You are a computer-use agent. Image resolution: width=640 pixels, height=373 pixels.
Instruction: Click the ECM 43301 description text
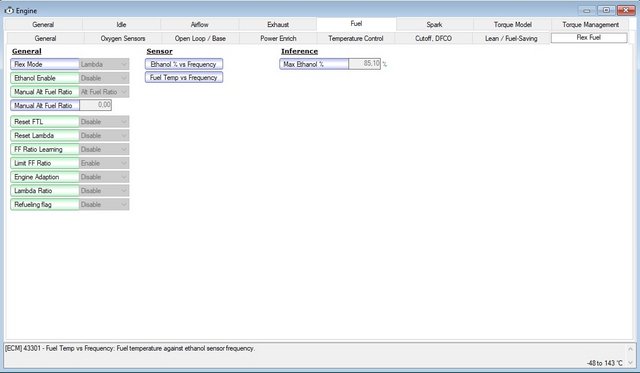(130, 349)
